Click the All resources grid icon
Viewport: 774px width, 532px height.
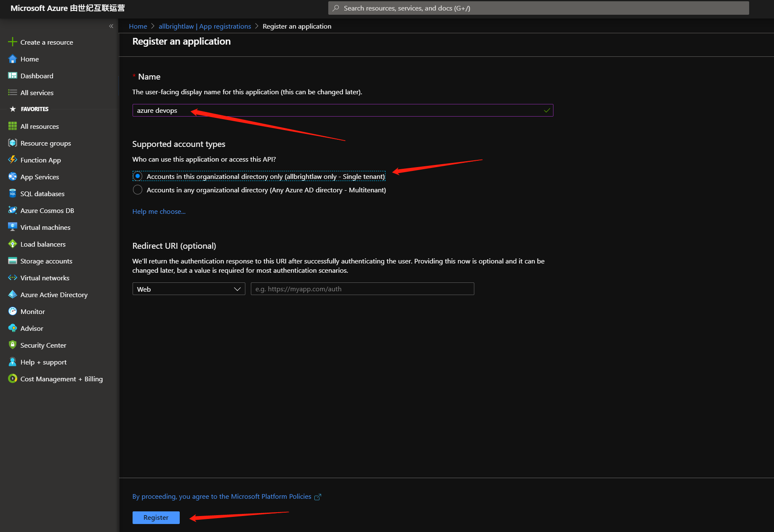[x=13, y=126]
